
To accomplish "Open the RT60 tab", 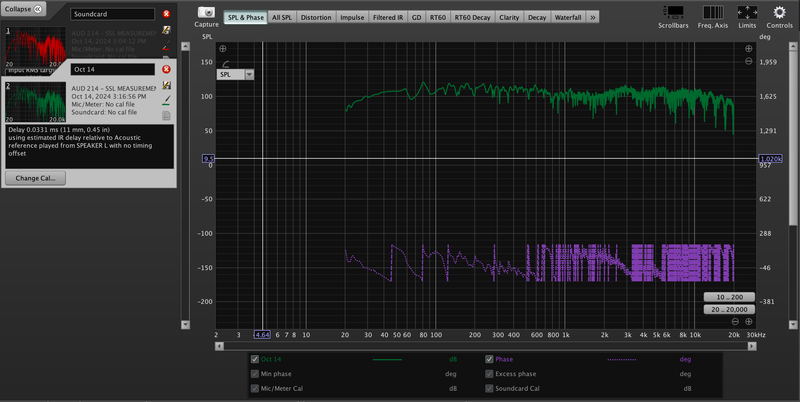I will click(x=438, y=17).
